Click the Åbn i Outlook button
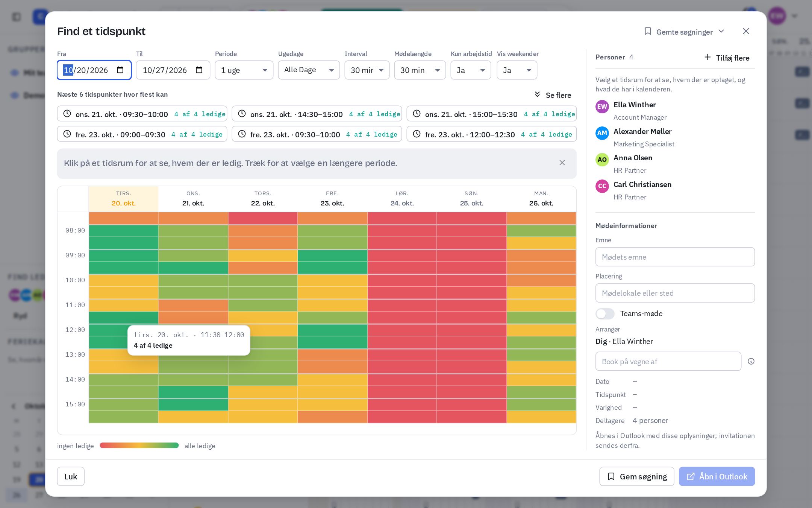 pyautogui.click(x=717, y=476)
